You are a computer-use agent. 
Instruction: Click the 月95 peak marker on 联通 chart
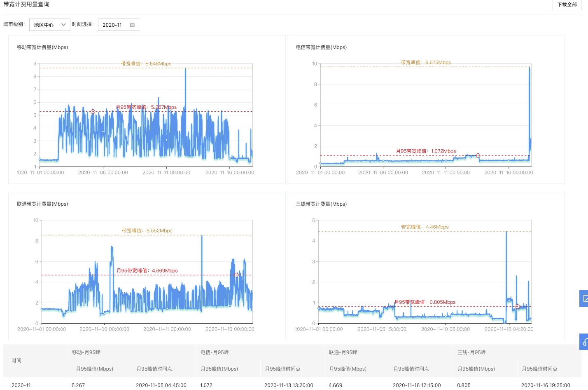pyautogui.click(x=236, y=275)
